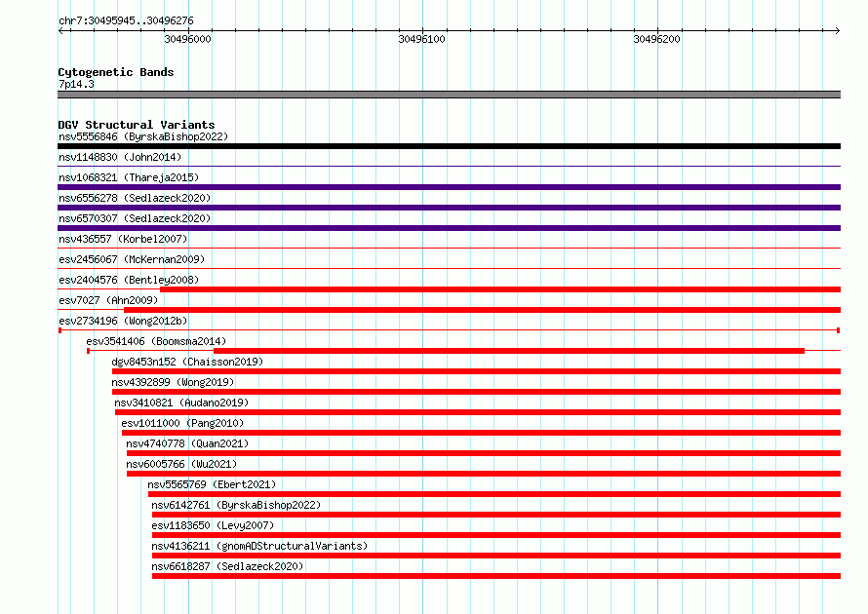Click the purple nsv6556278 variant bar

(449, 208)
